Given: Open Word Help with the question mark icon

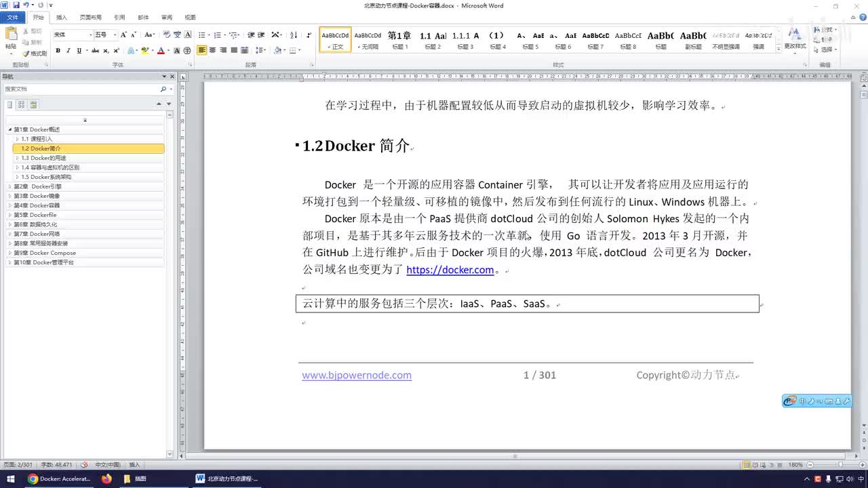Looking at the screenshot, I should [863, 17].
